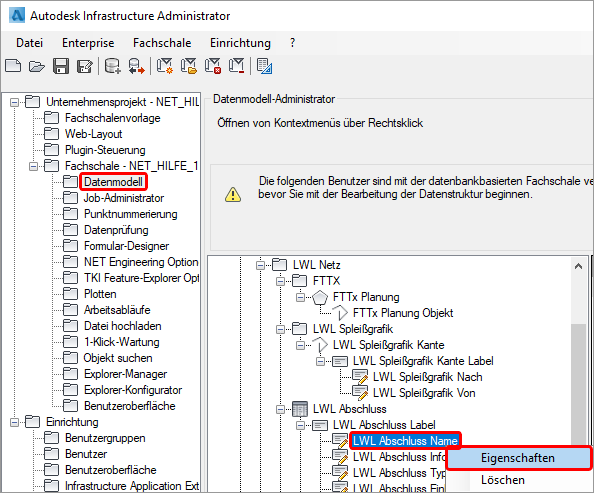Select Arbeitsabläufe tree item

point(117,310)
